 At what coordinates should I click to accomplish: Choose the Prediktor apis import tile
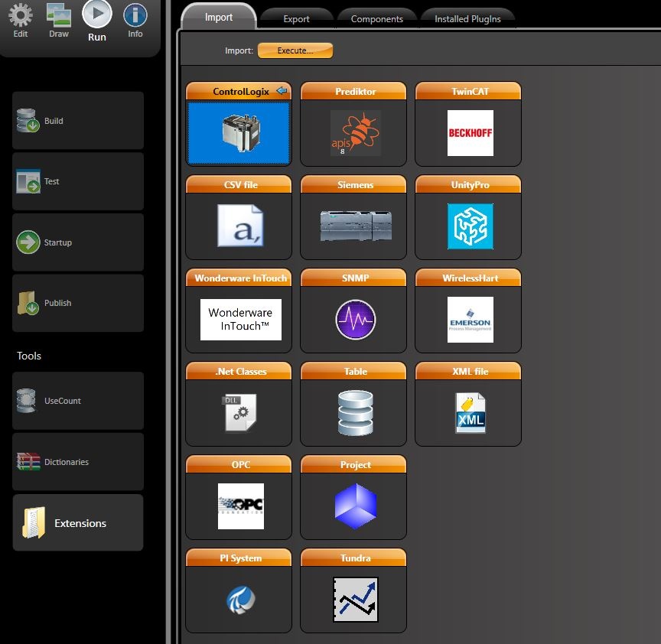click(x=355, y=133)
